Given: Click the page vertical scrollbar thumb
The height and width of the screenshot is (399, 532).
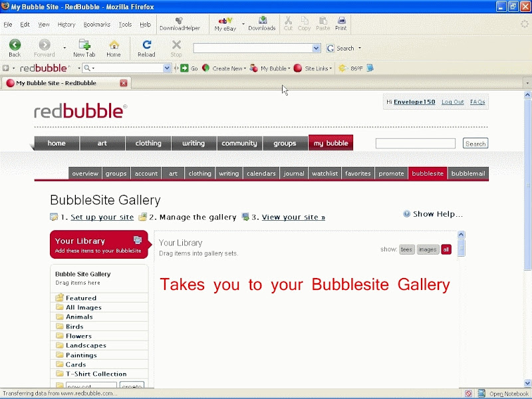Looking at the screenshot, I should click(x=527, y=185).
